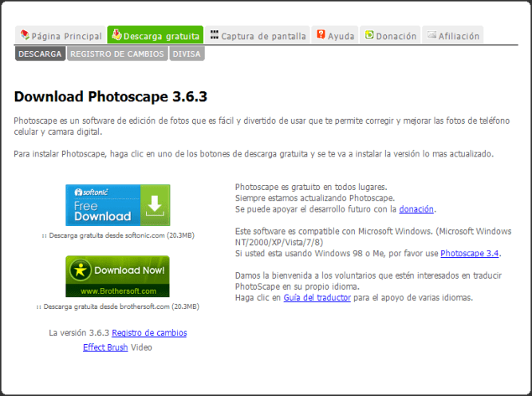532x396 pixels.
Task: Click 'Photoscape es gratuito en todos lugares' text
Action: pyautogui.click(x=311, y=187)
